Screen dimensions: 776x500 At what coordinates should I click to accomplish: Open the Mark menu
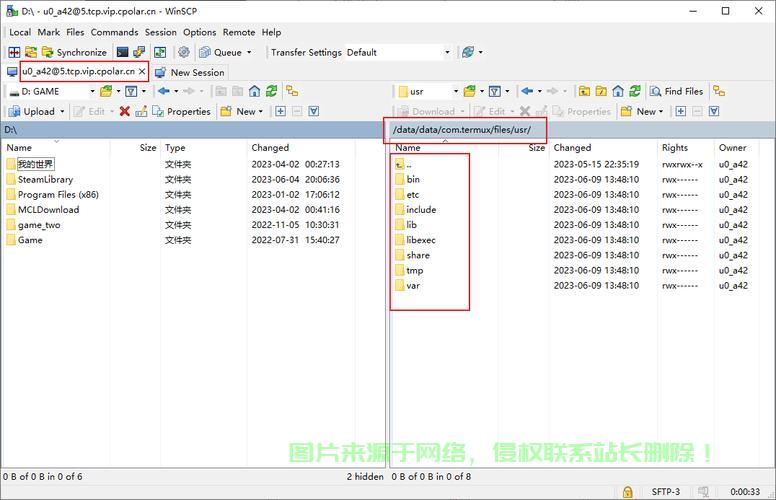(48, 32)
